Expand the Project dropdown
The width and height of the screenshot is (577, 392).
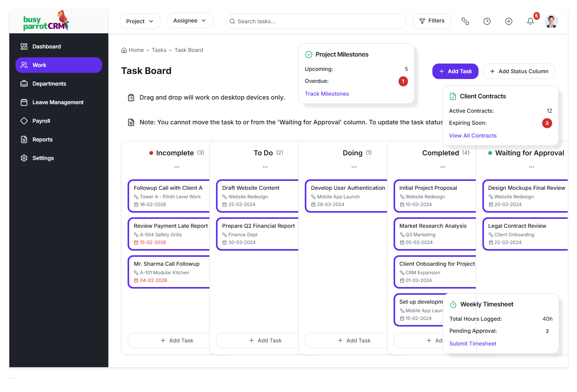coord(140,21)
